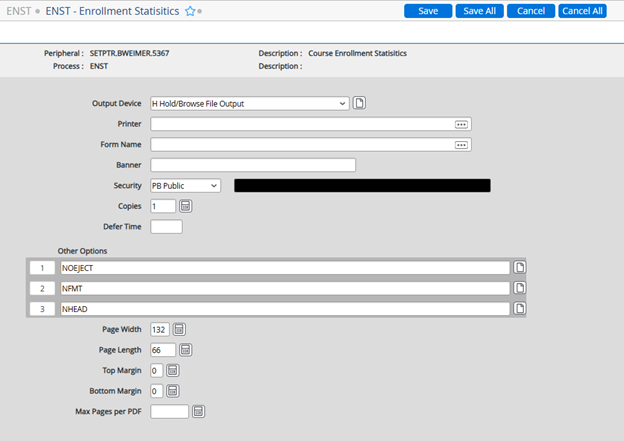Expand the Security PB Public dropdown
Screen dimensions: 624x441
[x=214, y=186]
